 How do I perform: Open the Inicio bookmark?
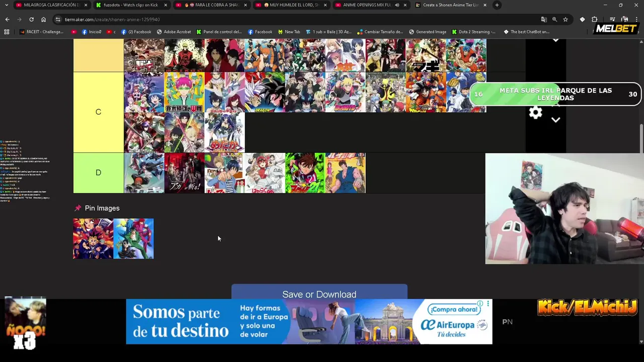pyautogui.click(x=91, y=32)
